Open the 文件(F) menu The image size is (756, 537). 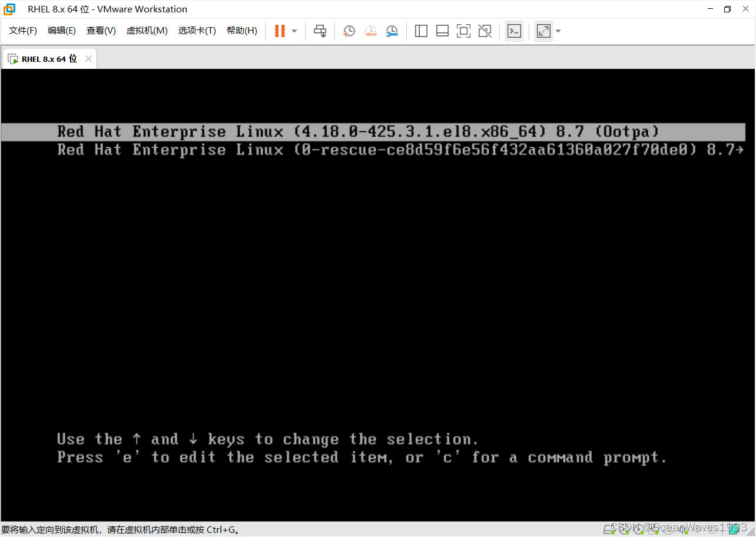[x=23, y=31]
